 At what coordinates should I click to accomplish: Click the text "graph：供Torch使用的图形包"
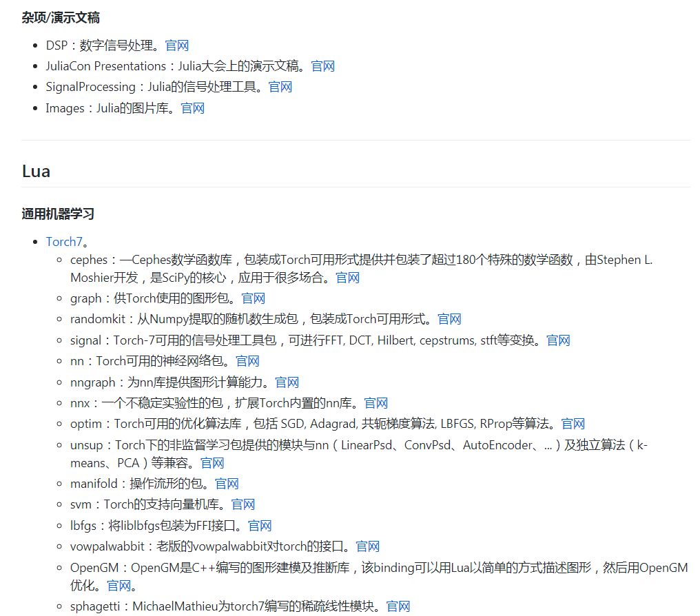(x=150, y=298)
